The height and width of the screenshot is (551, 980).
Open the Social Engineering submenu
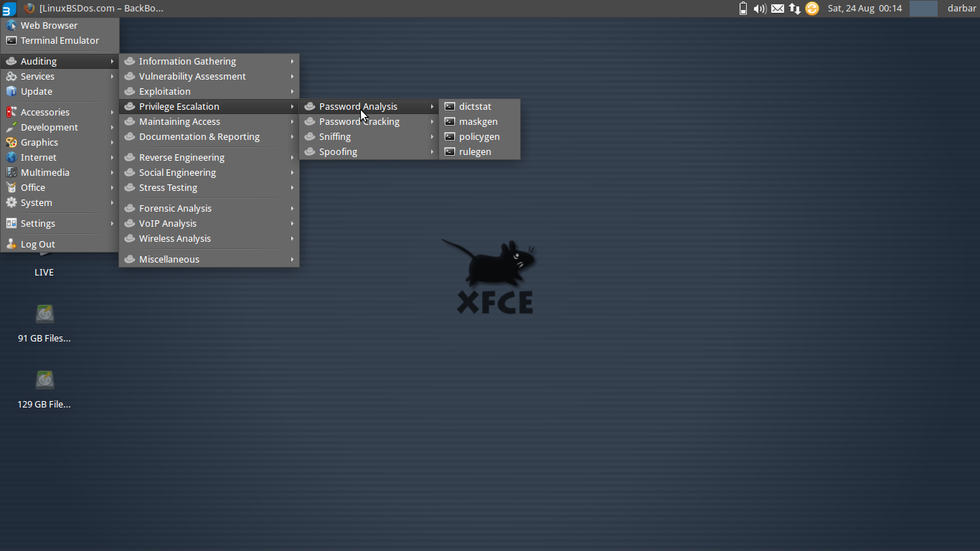click(x=209, y=172)
